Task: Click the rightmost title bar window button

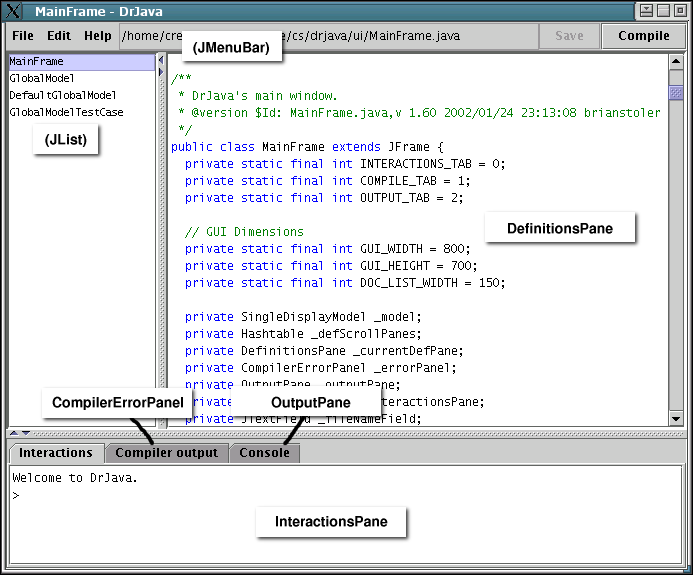Action: [x=680, y=11]
